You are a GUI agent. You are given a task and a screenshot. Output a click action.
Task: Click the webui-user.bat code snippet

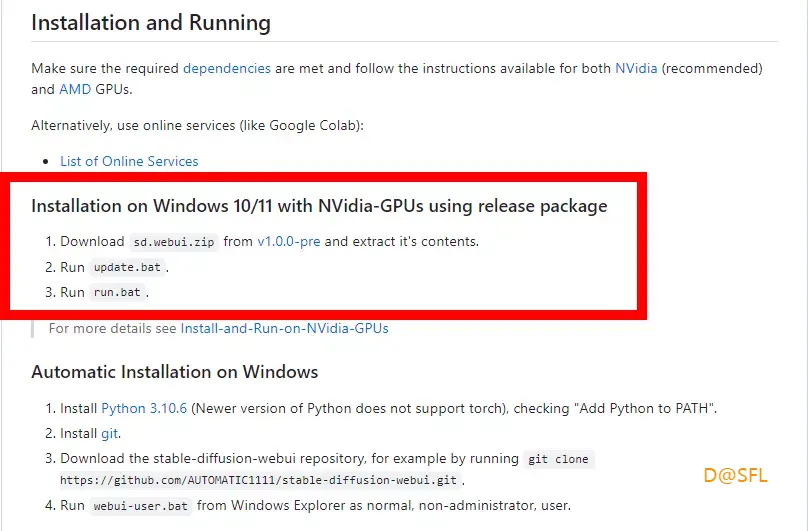(141, 506)
